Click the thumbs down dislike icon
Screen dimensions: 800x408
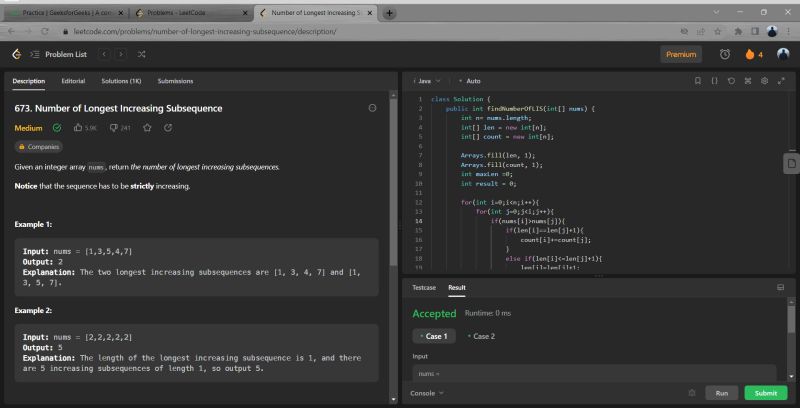(x=114, y=128)
